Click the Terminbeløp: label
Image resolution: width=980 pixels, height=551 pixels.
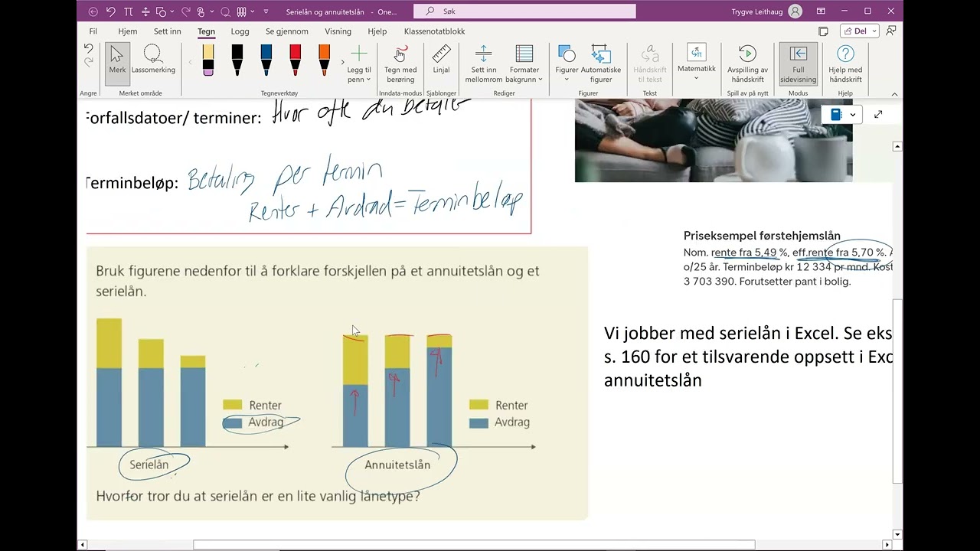[132, 183]
